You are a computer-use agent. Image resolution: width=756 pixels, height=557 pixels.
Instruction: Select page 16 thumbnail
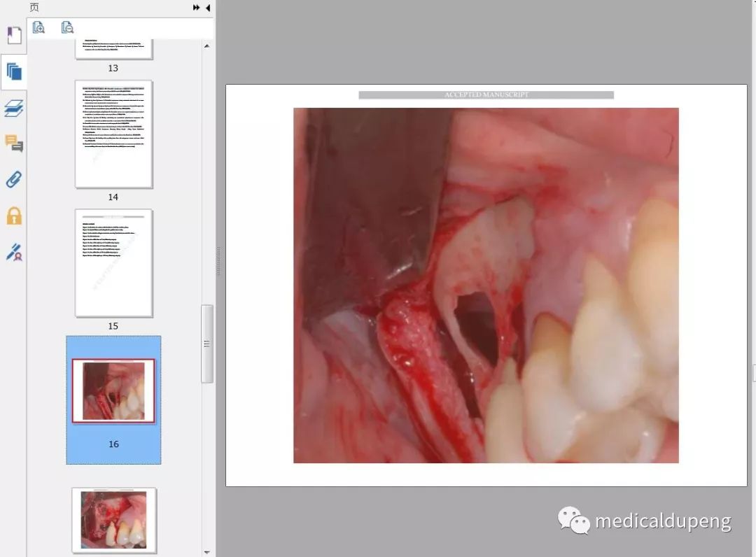(x=113, y=392)
